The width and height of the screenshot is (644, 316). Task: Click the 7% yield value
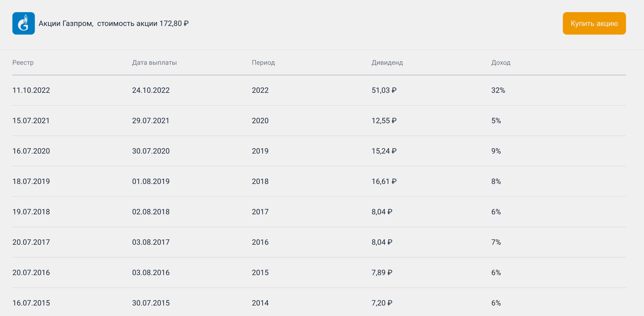[x=496, y=242]
